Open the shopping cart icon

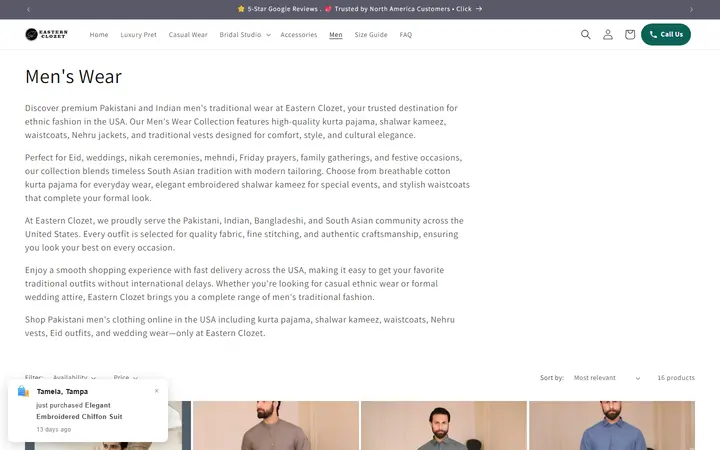pyautogui.click(x=630, y=34)
